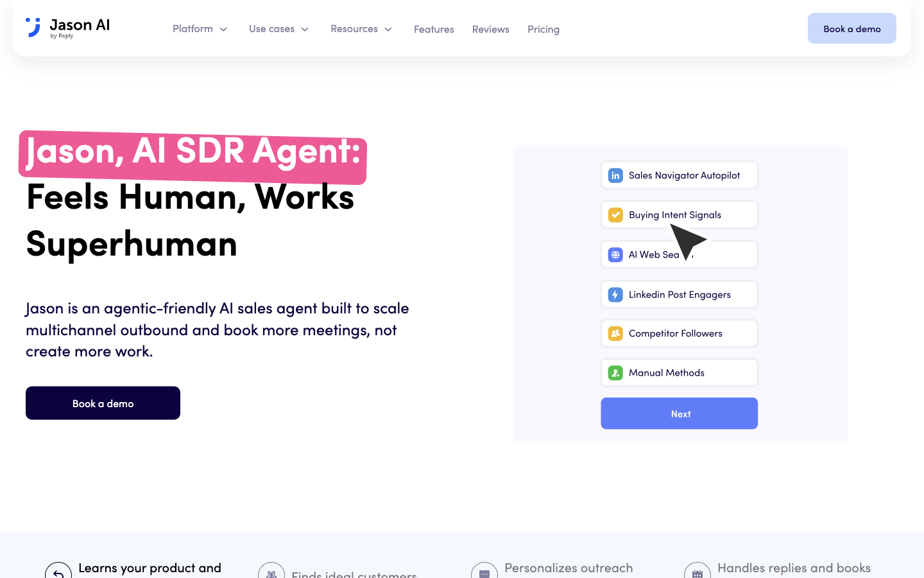This screenshot has width=924, height=578.
Task: Click the reply arrow icon beside Learns your product
Action: (x=58, y=573)
